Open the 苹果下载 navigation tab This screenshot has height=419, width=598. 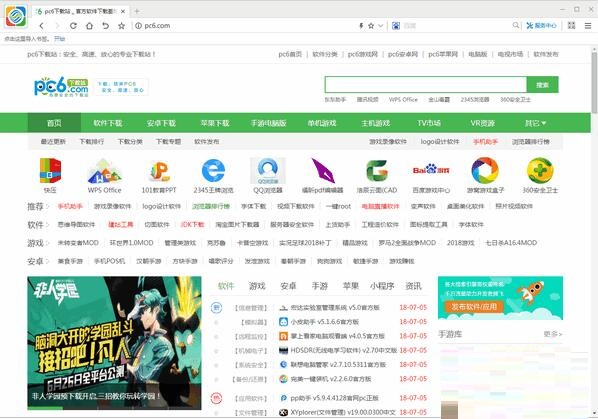215,123
